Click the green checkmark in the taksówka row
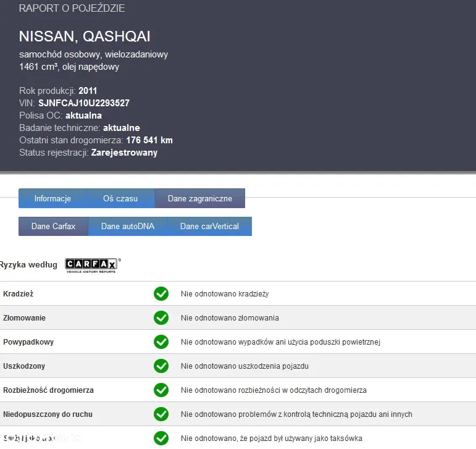 click(161, 438)
